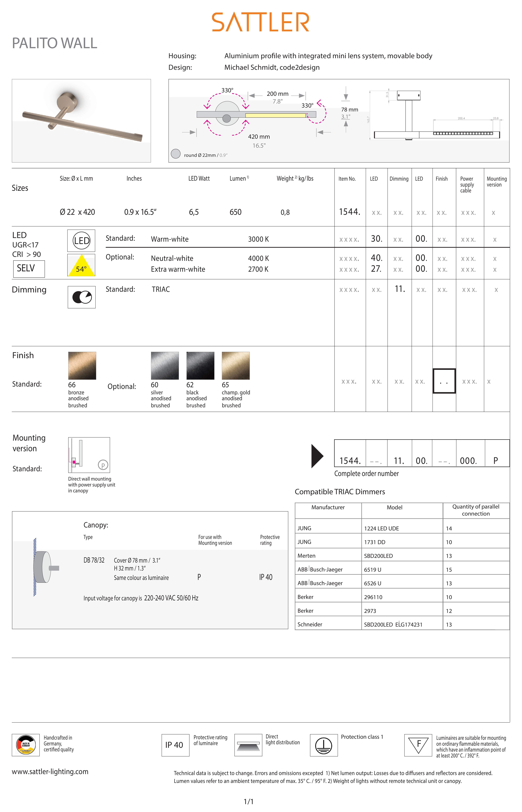Image resolution: width=522 pixels, height=812 pixels.
Task: Click the circled LED icon
Action: (81, 241)
